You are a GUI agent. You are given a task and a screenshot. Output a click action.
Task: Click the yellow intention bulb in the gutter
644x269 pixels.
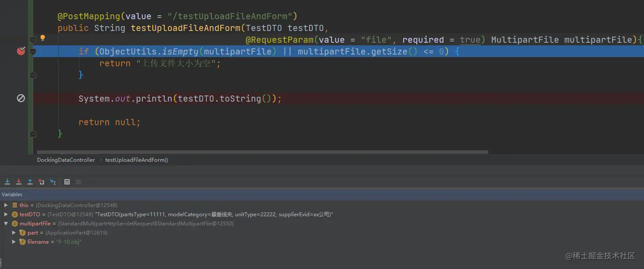tap(42, 38)
